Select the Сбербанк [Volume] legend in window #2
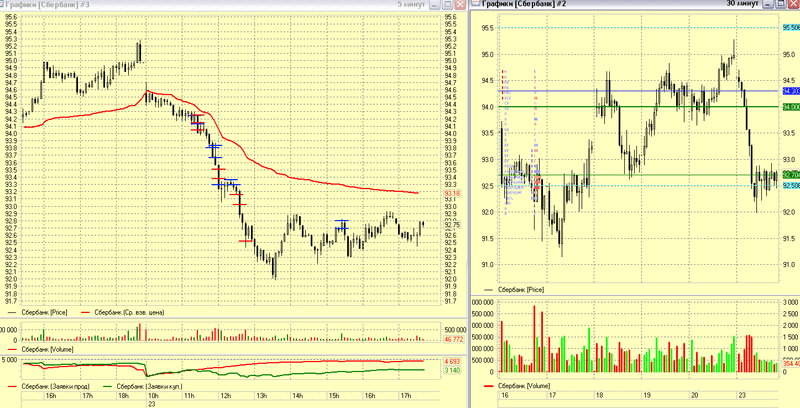The width and height of the screenshot is (800, 408). [517, 386]
